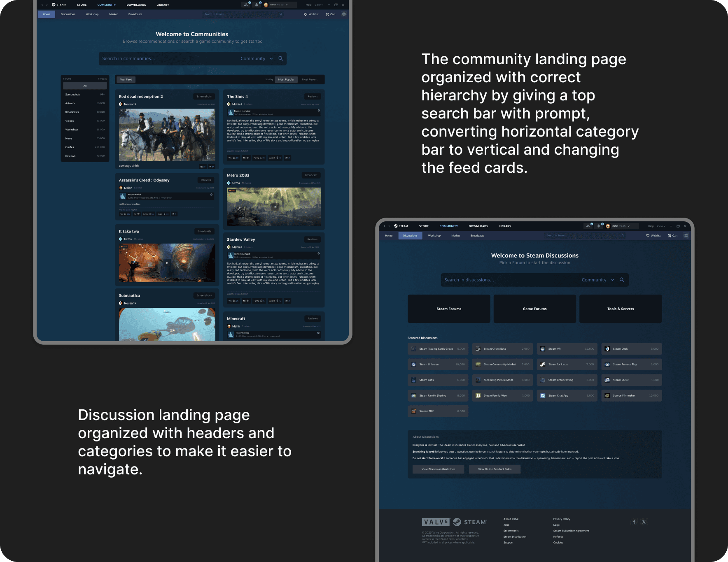Screen dimensions: 728x562
Task: Select the Your Feed tab
Action: tap(126, 79)
